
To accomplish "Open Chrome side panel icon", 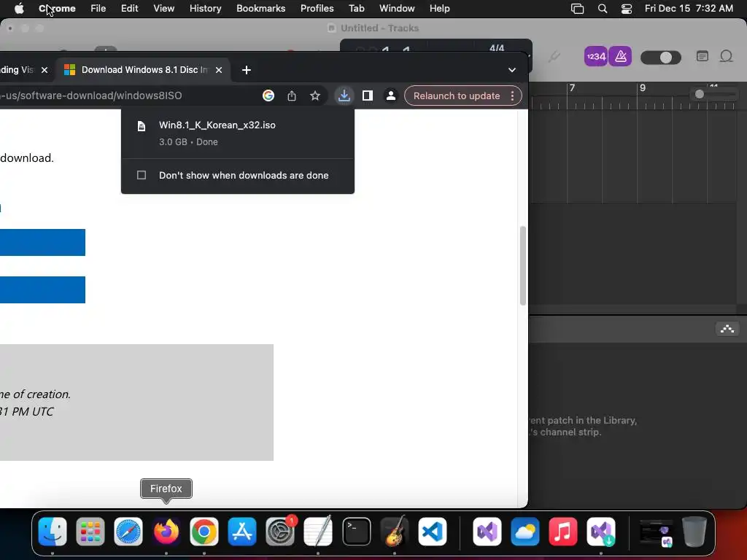I will pyautogui.click(x=368, y=96).
